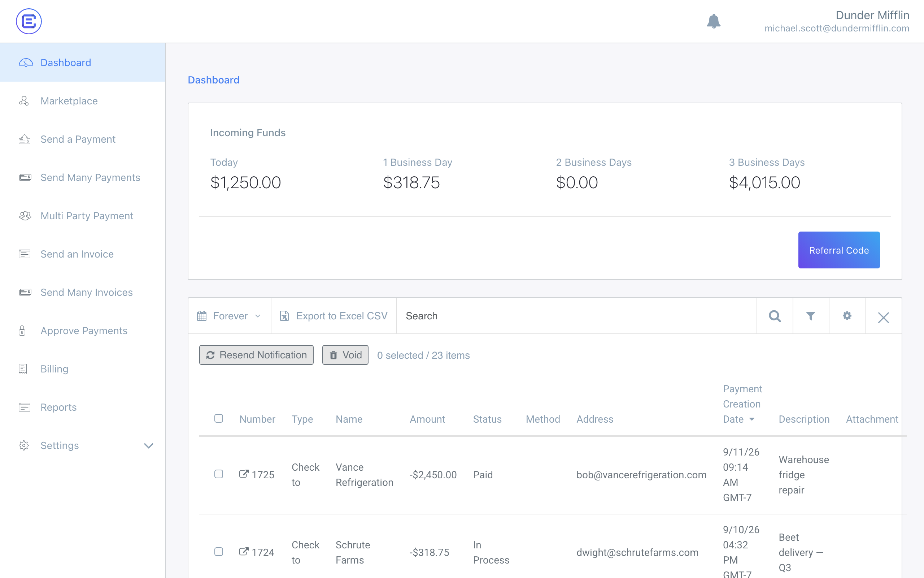Sort by the Number column header
924x578 pixels.
[x=257, y=419]
